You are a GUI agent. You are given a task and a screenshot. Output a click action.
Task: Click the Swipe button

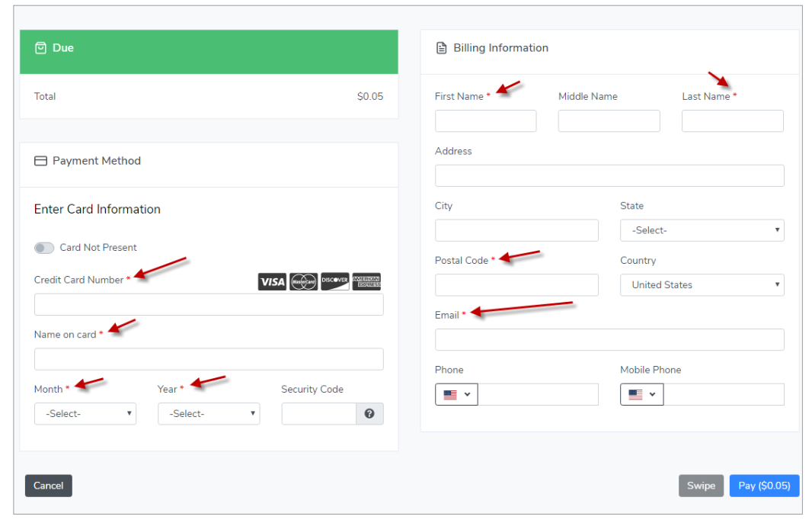click(701, 486)
